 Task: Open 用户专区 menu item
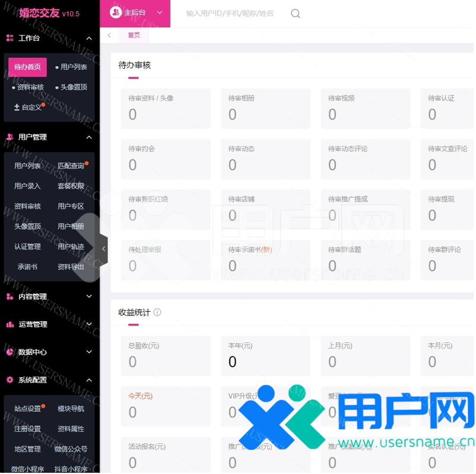71,206
